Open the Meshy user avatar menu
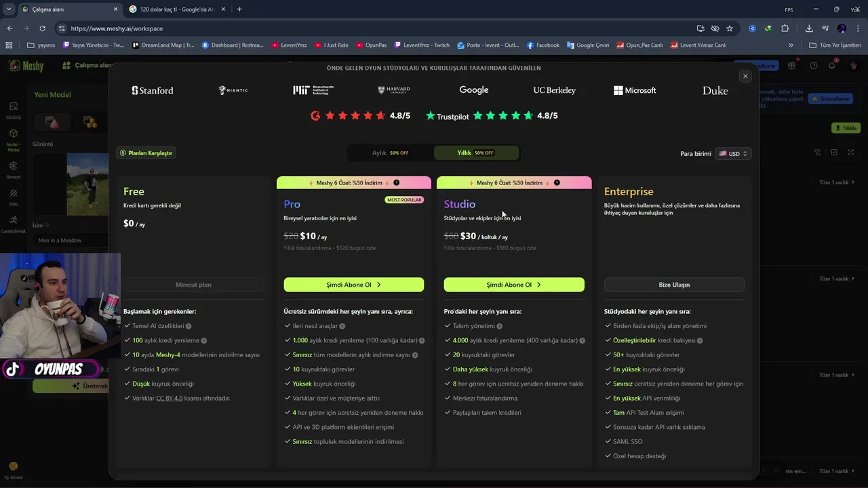 coord(853,66)
